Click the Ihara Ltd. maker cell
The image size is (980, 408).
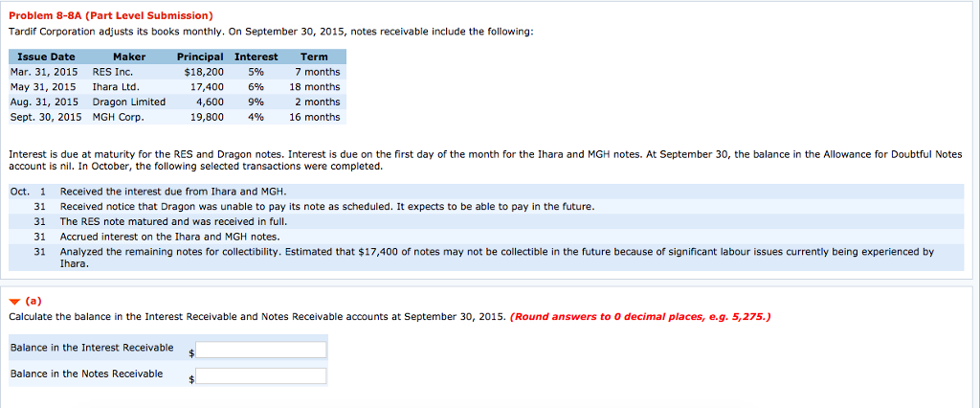coord(116,87)
